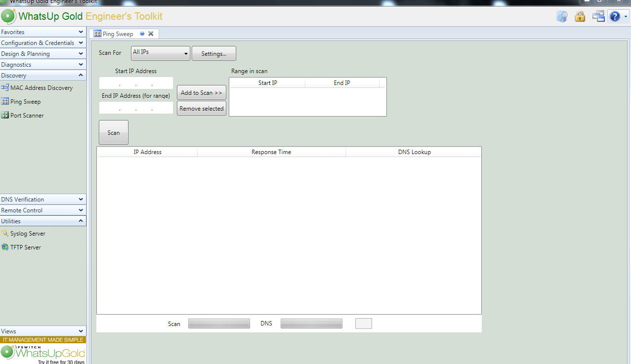This screenshot has width=631, height=364.
Task: Expand the DNS Verification section
Action: coord(43,200)
